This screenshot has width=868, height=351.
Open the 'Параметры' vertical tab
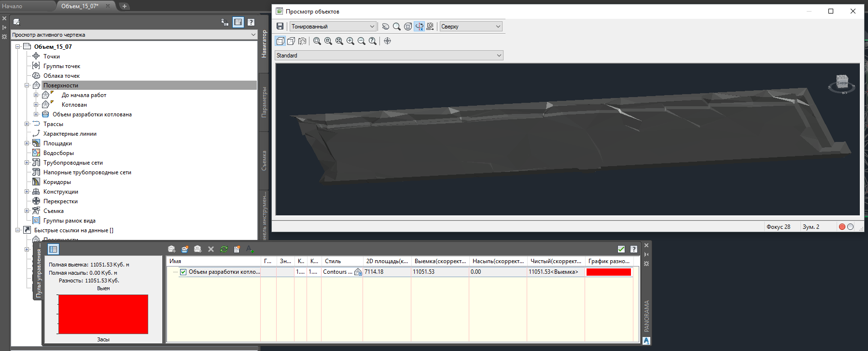click(264, 102)
